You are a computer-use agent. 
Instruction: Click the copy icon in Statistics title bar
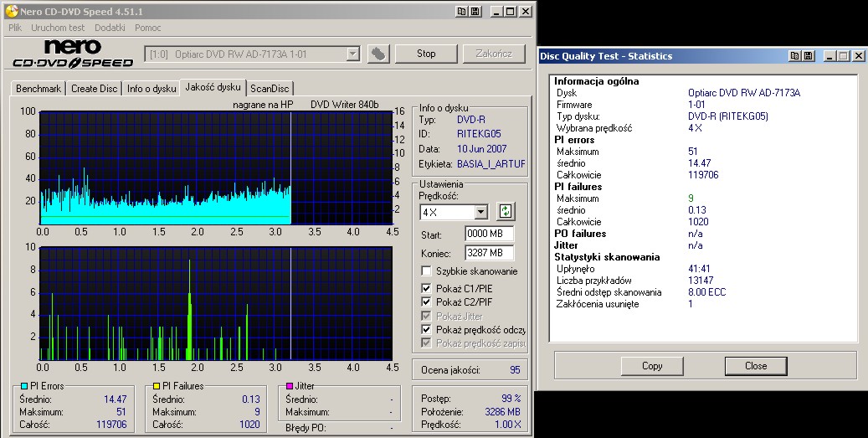click(794, 56)
